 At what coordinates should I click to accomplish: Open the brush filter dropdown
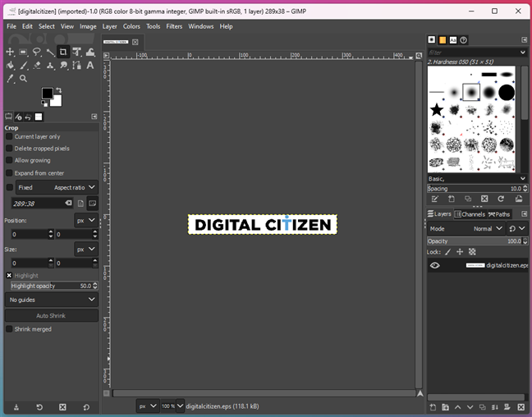(x=523, y=53)
